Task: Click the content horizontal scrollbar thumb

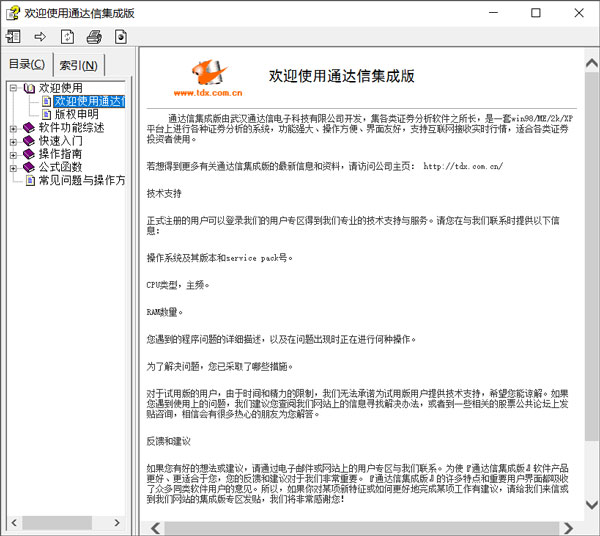Action: 362,528
